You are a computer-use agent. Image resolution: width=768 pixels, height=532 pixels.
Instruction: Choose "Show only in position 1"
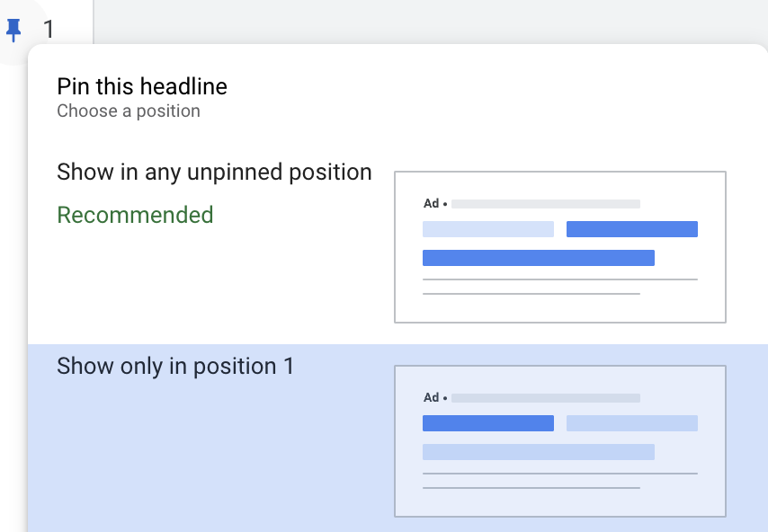click(x=175, y=367)
